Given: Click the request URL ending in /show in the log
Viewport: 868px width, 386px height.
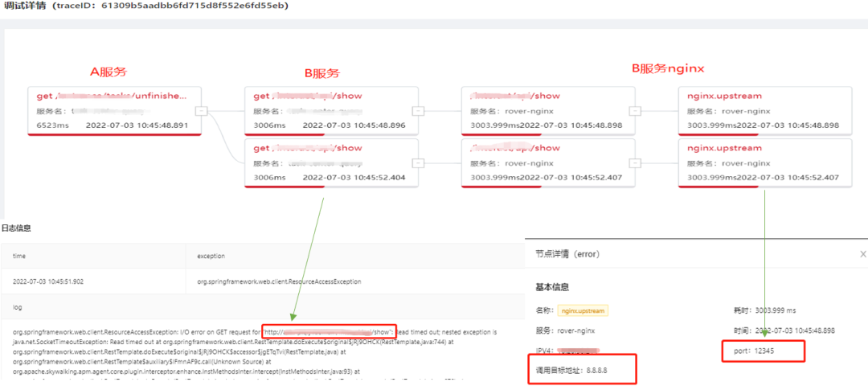Looking at the screenshot, I should (329, 333).
